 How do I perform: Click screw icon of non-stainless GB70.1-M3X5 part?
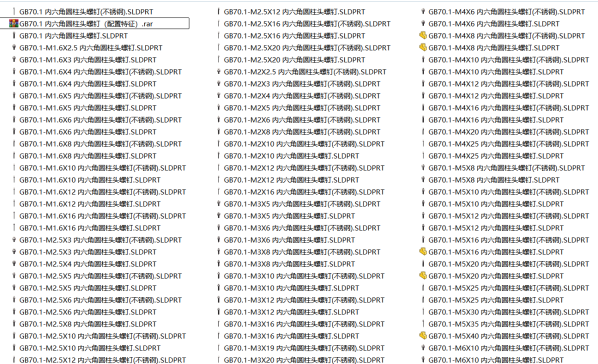tap(219, 216)
